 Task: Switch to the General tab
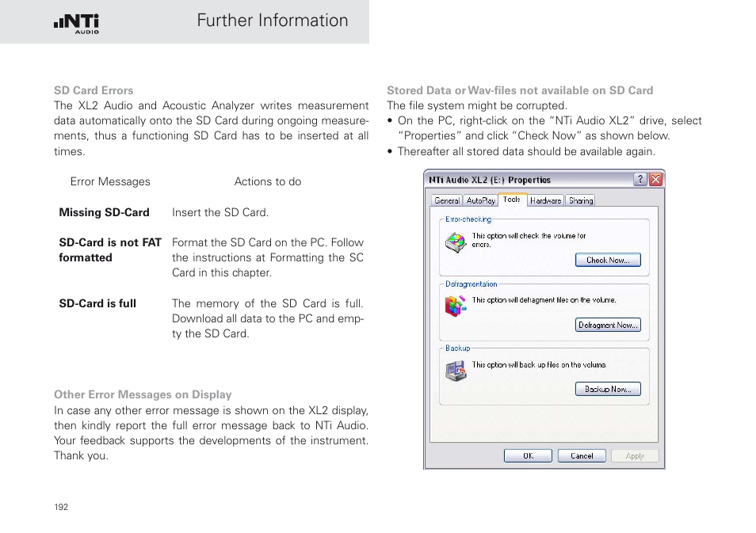(x=446, y=200)
